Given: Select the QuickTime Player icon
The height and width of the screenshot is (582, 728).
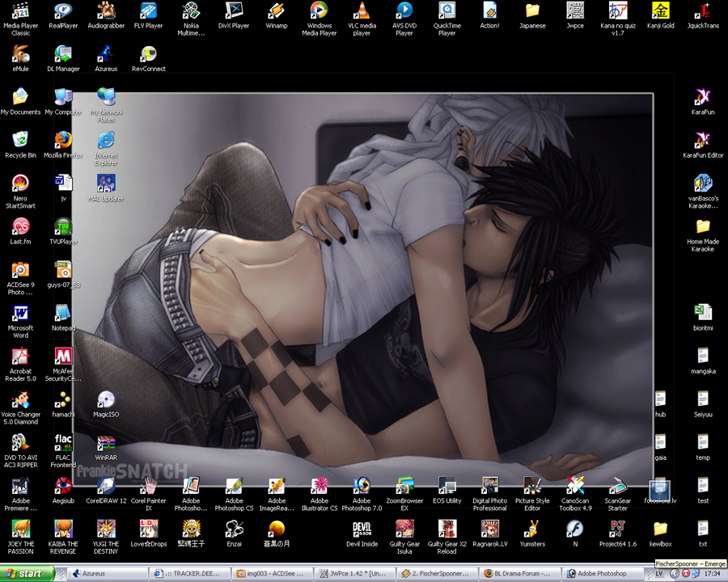Looking at the screenshot, I should tap(447, 19).
